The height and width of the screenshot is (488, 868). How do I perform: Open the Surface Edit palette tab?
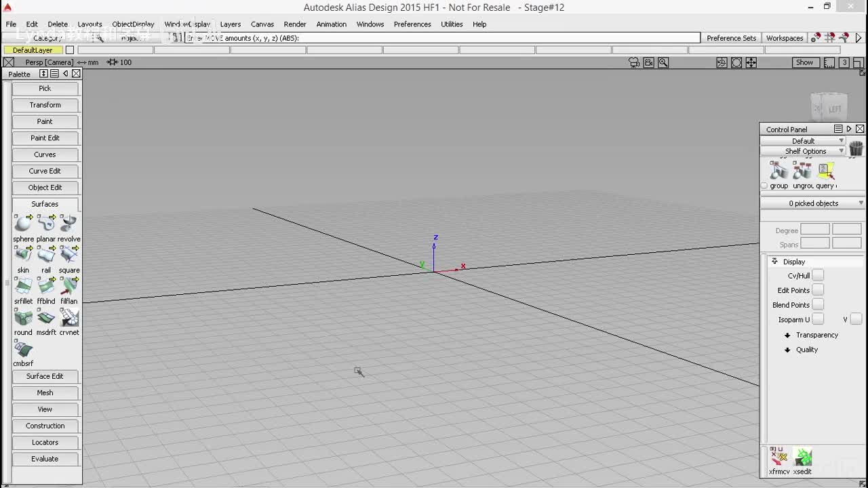click(x=45, y=376)
